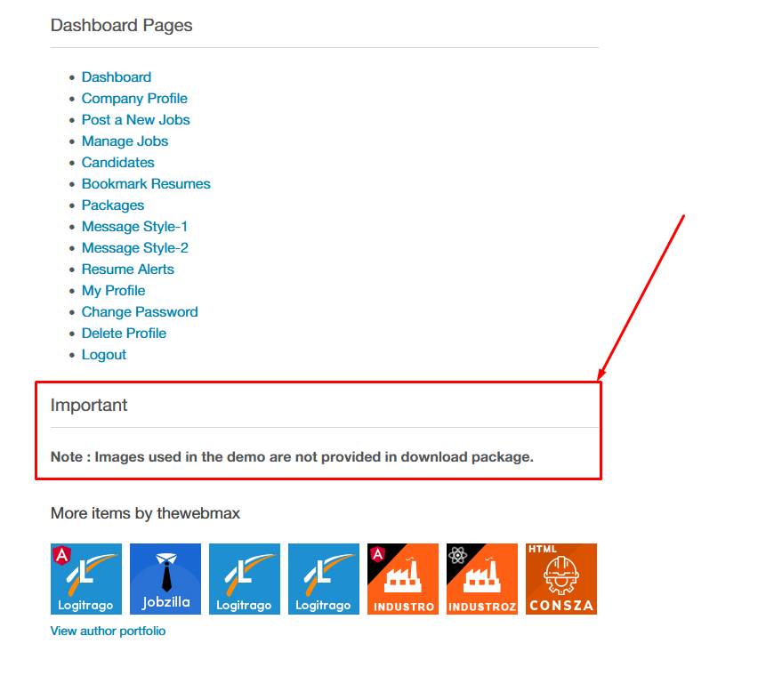
Task: Open Message Style-1 link
Action: click(134, 226)
